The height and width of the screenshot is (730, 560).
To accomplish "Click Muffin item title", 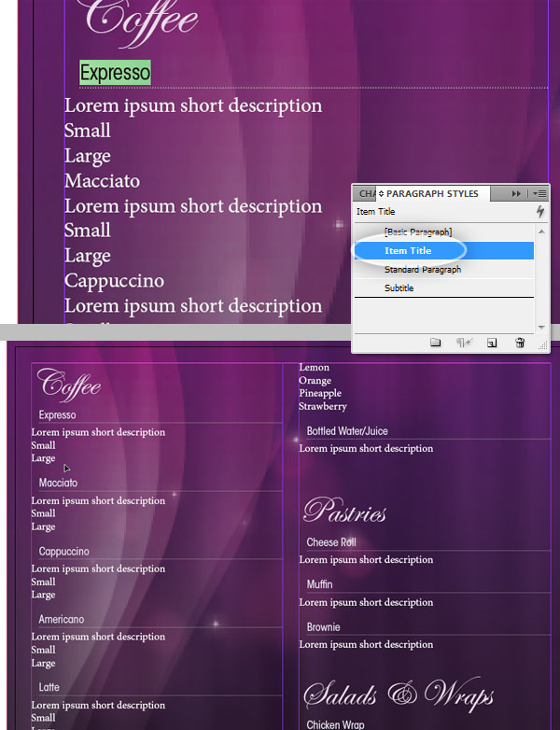I will click(319, 584).
